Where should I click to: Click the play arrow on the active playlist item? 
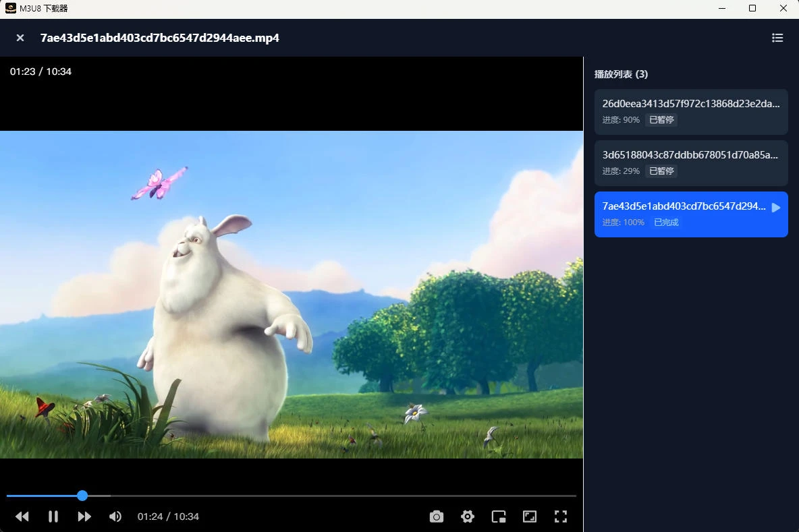(x=776, y=208)
